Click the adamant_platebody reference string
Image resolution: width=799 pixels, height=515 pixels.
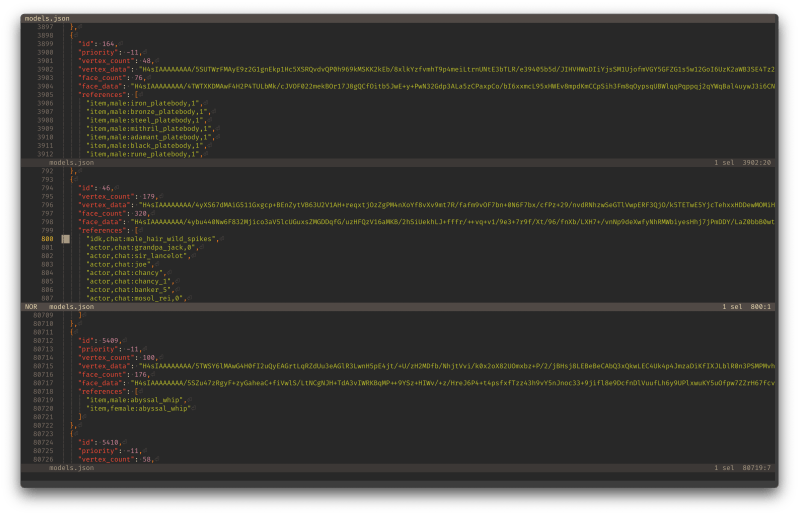point(151,137)
